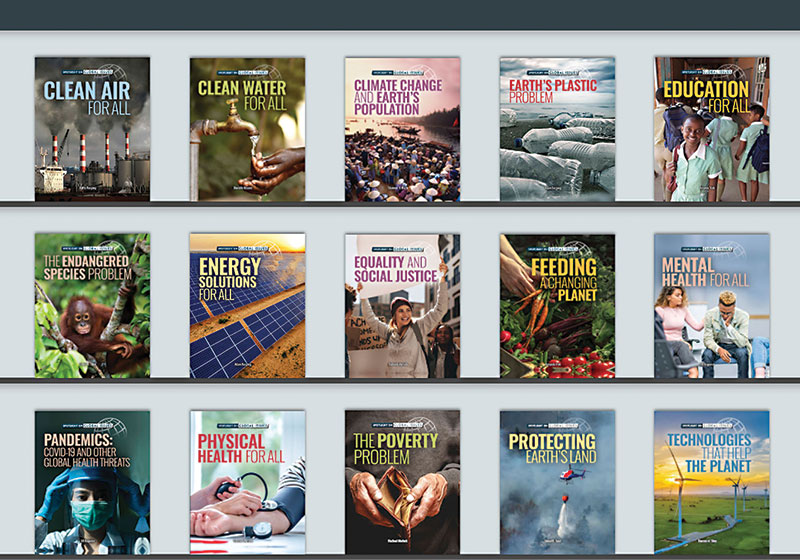Select the Education for All book cover
The width and height of the screenshot is (800, 560).
tap(711, 128)
